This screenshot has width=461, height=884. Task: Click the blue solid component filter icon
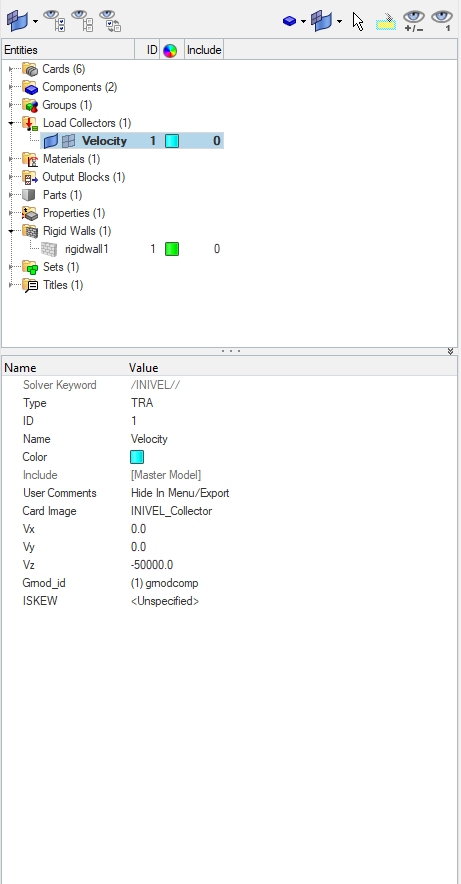[x=290, y=21]
